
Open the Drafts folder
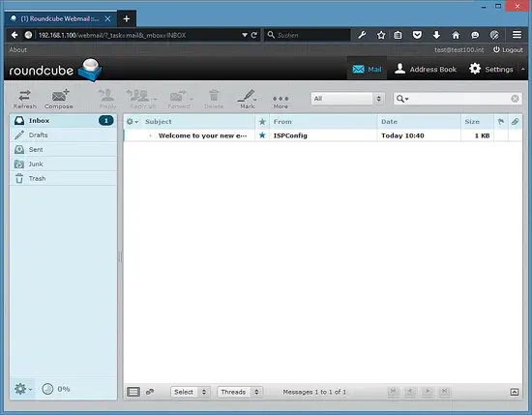pyautogui.click(x=64, y=135)
